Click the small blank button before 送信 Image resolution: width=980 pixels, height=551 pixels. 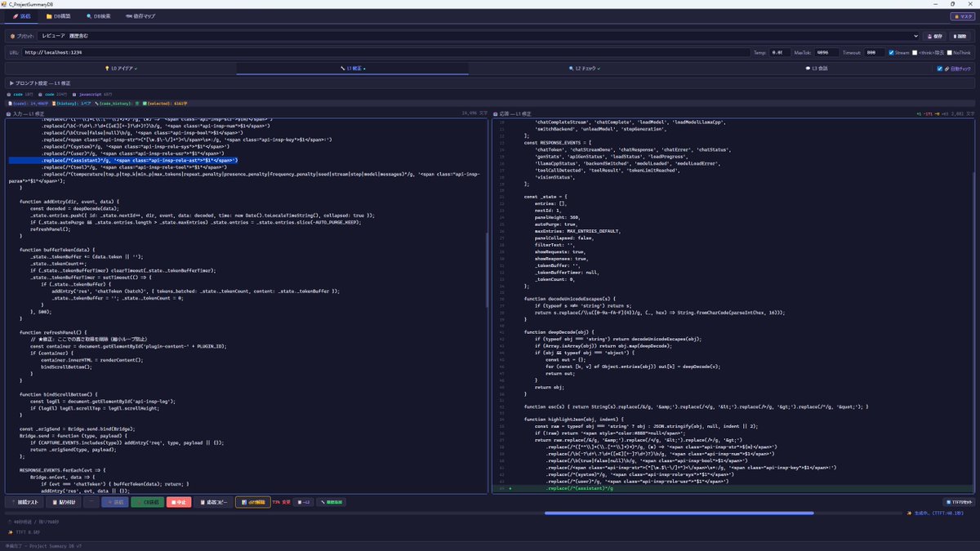90,502
